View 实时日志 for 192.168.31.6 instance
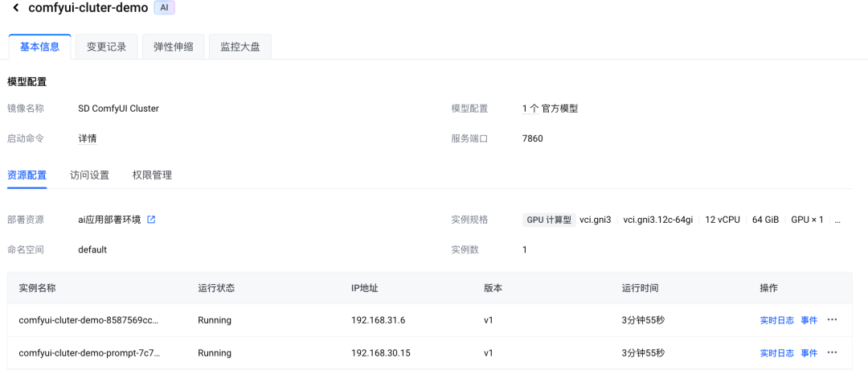The width and height of the screenshot is (868, 383). [776, 319]
